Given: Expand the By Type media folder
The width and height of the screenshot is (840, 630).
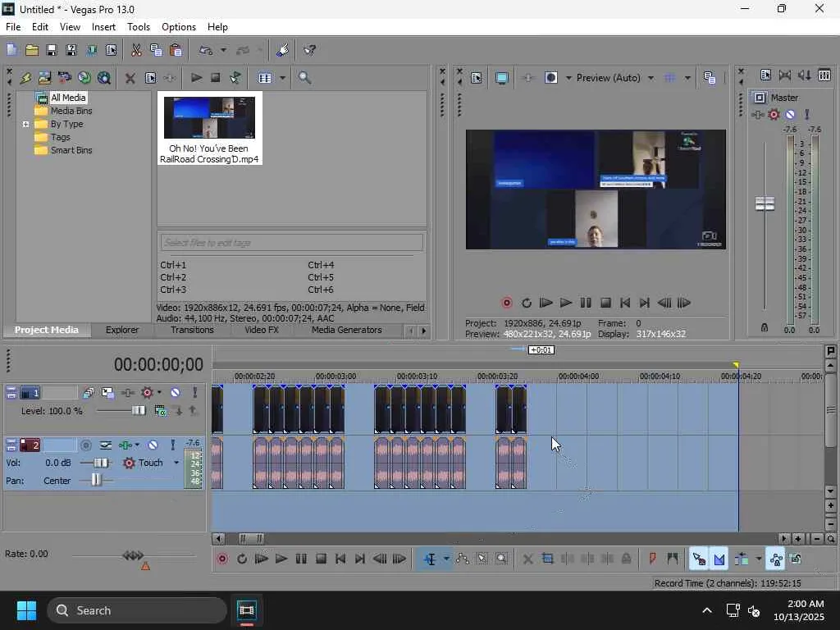Looking at the screenshot, I should (x=26, y=125).
